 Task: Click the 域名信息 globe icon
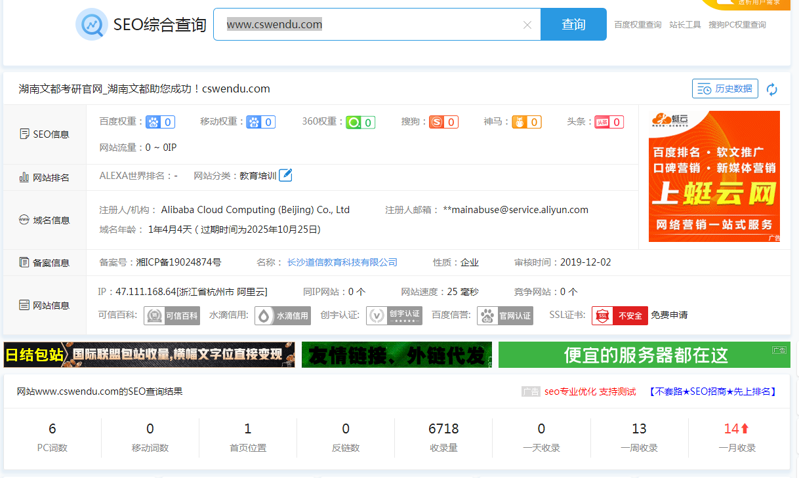click(24, 220)
